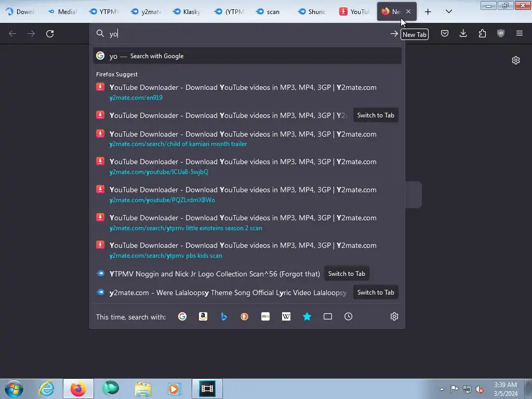Open the Firefox application hamburger menu
532x399 pixels.
tap(520, 33)
